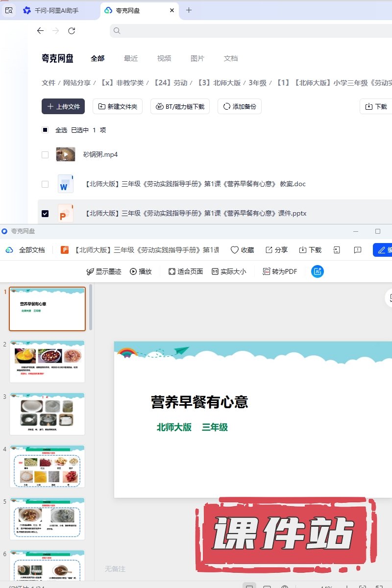
Task: Show ink marks with 显示墨迹
Action: pyautogui.click(x=103, y=271)
